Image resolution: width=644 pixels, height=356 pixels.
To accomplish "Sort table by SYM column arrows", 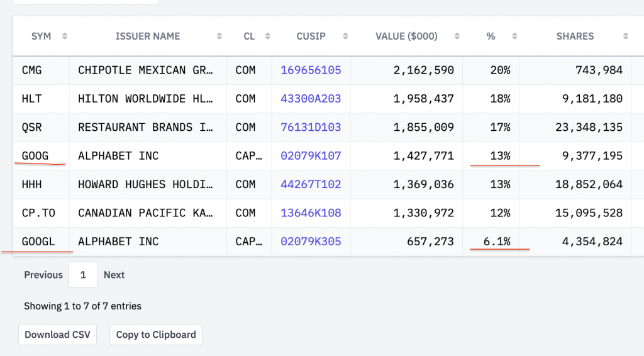I will click(x=65, y=36).
